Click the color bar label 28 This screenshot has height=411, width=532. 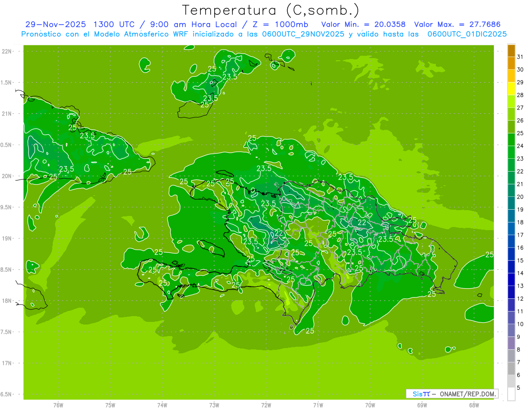point(520,95)
